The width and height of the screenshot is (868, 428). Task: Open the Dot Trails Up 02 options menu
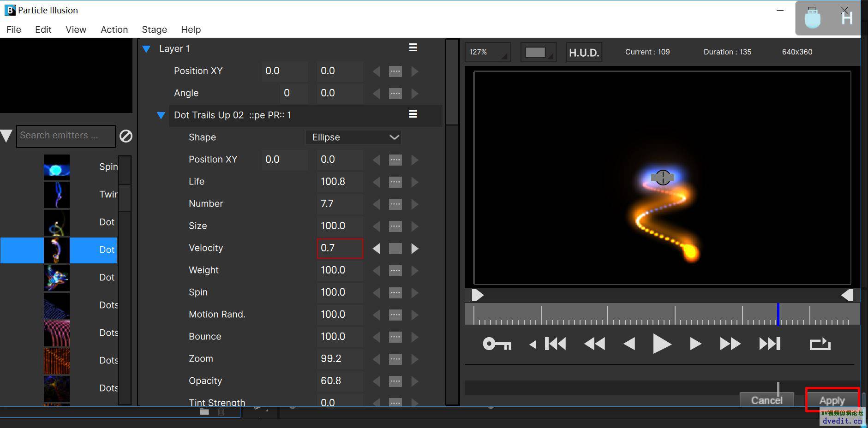pyautogui.click(x=413, y=114)
